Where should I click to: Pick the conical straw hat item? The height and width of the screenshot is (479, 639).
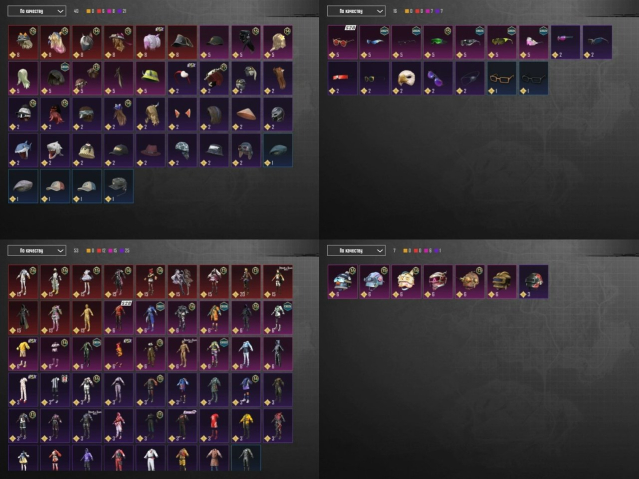coord(246,115)
